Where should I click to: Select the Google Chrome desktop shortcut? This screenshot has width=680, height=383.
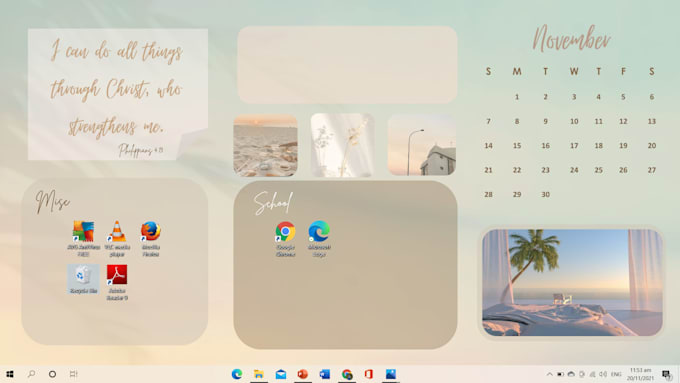[x=285, y=238]
